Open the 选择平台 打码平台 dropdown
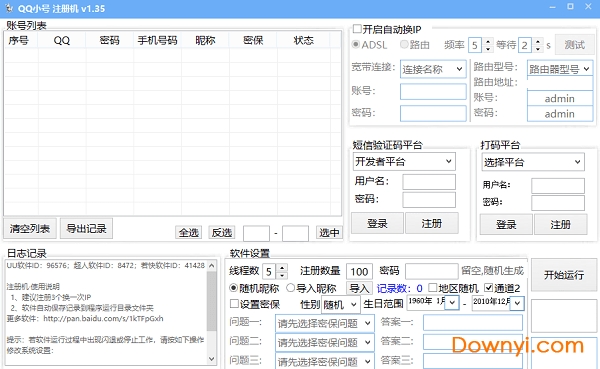600x369 pixels. coord(533,162)
